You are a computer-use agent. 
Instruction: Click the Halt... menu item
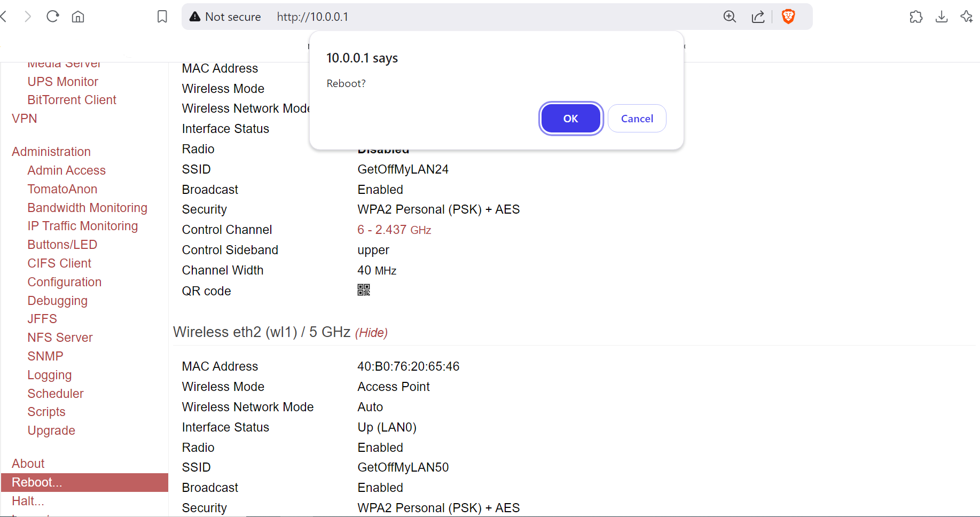[28, 501]
